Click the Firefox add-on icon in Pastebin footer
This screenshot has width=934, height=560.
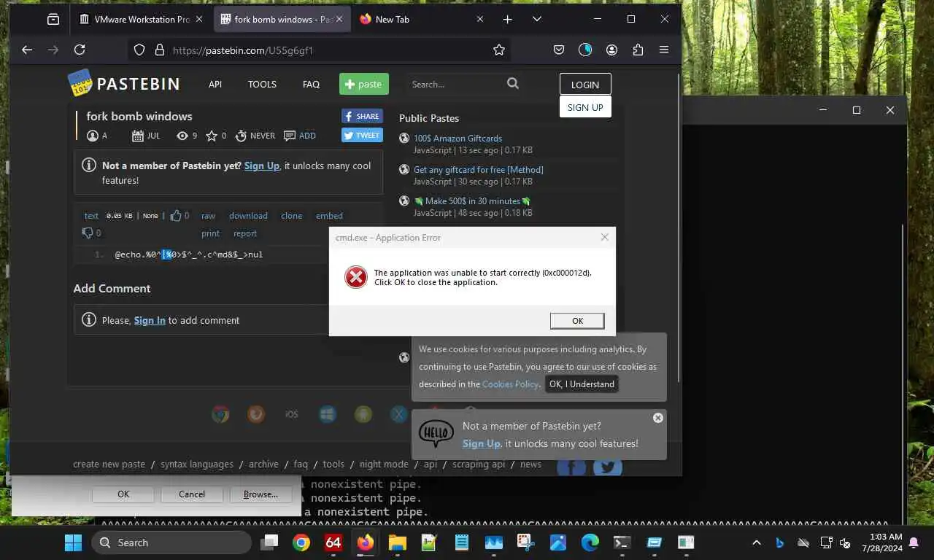(256, 414)
